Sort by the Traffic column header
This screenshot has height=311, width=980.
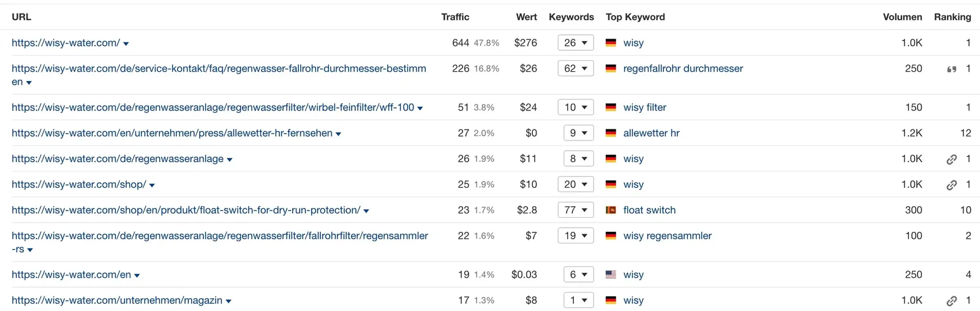[455, 17]
